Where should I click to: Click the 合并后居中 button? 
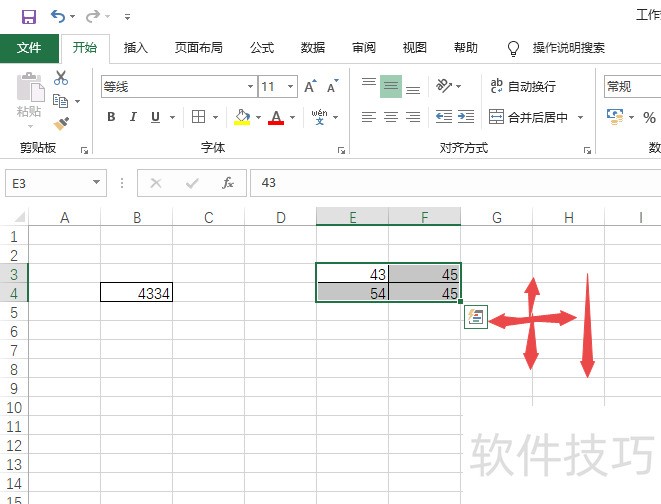click(528, 117)
